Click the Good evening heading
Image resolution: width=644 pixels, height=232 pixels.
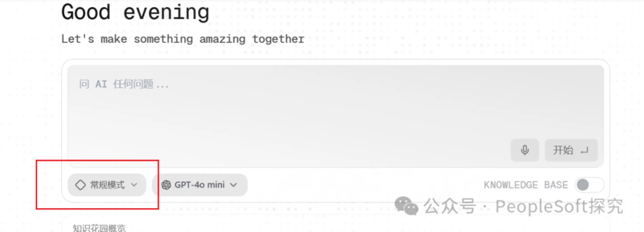click(135, 12)
